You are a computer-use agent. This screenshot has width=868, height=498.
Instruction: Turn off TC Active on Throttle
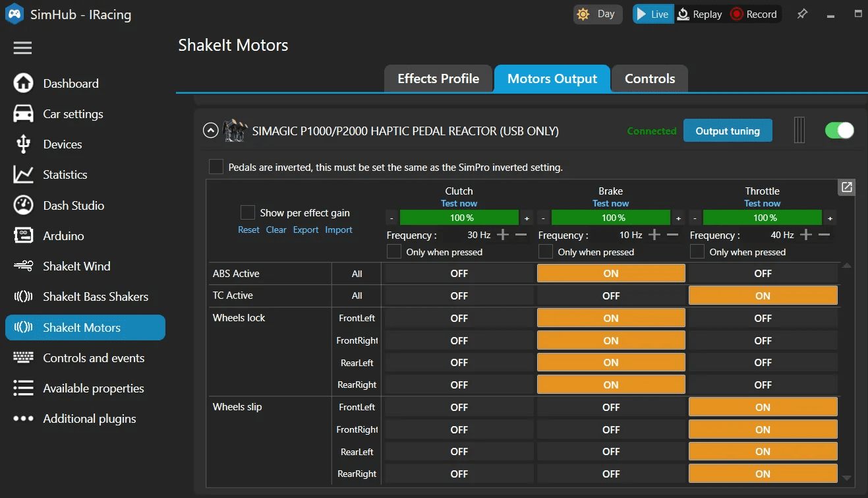763,296
